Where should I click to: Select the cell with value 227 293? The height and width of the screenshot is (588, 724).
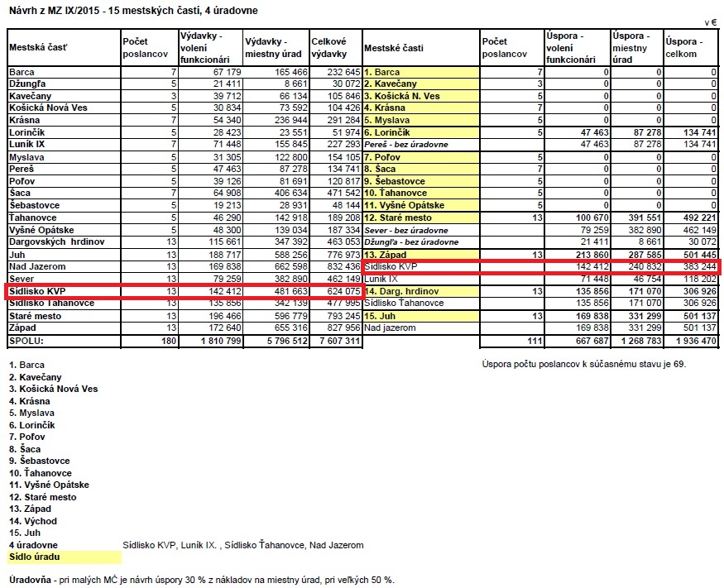coord(343,144)
